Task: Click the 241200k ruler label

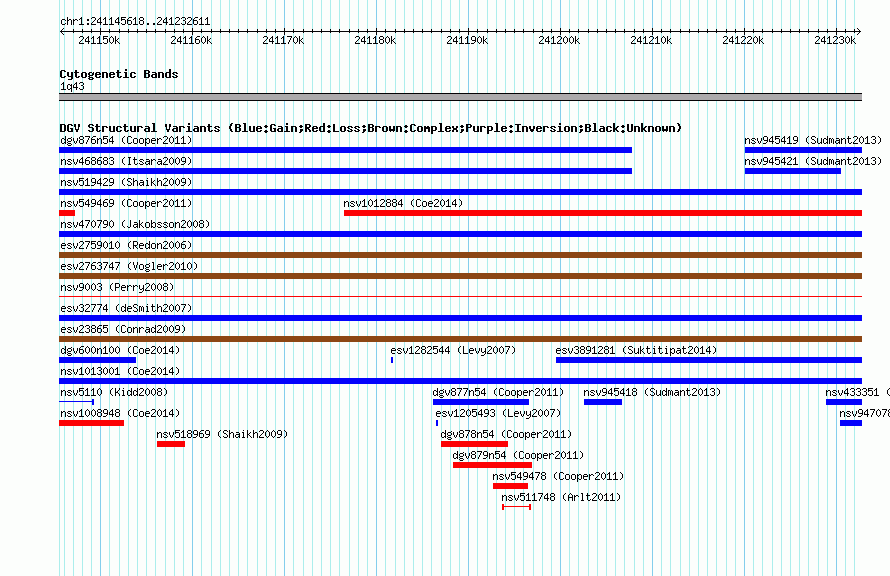Action: (x=559, y=40)
